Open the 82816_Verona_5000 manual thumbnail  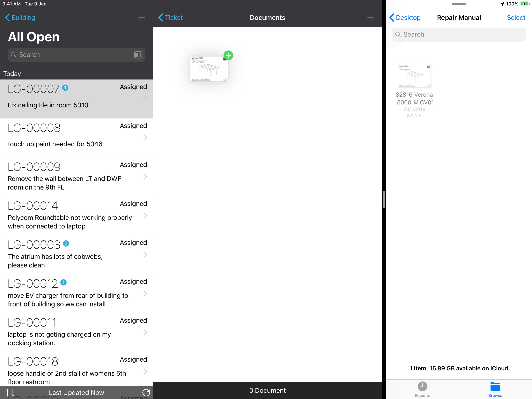[414, 76]
